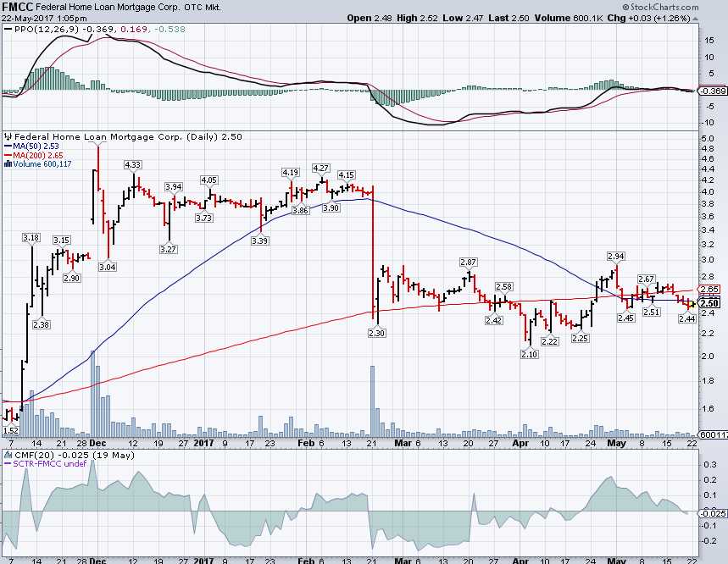The image size is (728, 564).
Task: Select the Volume 600,117 legend entry
Action: 39,163
